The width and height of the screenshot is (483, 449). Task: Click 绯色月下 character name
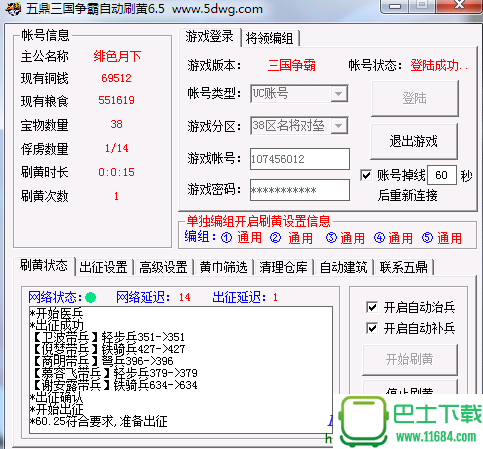coord(117,56)
